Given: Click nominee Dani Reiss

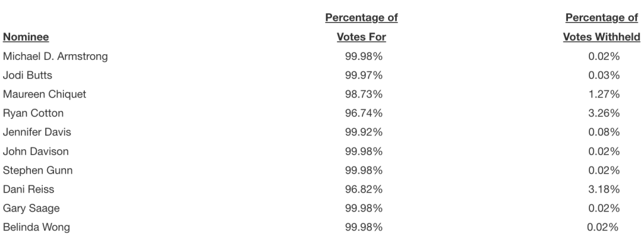Looking at the screenshot, I should [x=28, y=189].
